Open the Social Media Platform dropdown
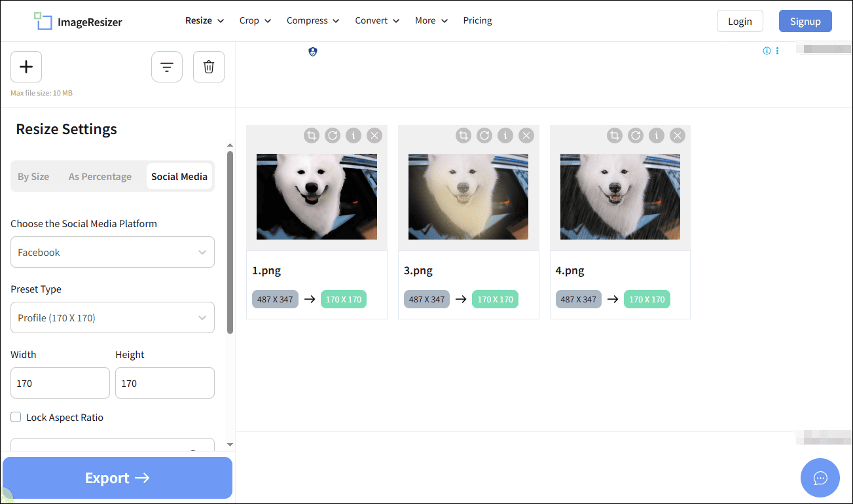Image resolution: width=853 pixels, height=504 pixels. coord(112,252)
